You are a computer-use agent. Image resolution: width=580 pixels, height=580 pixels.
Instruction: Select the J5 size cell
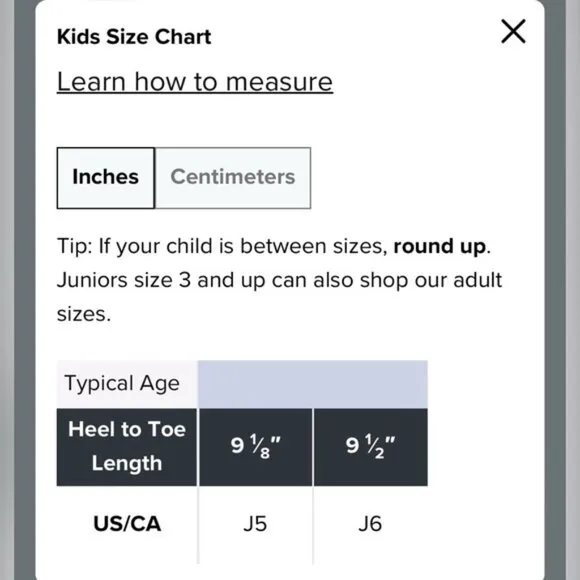[x=255, y=524]
